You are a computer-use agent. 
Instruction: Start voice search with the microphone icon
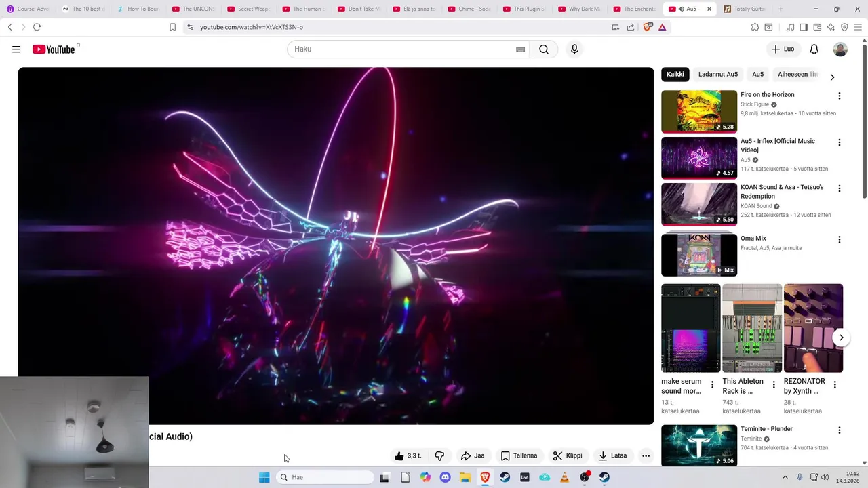click(574, 49)
